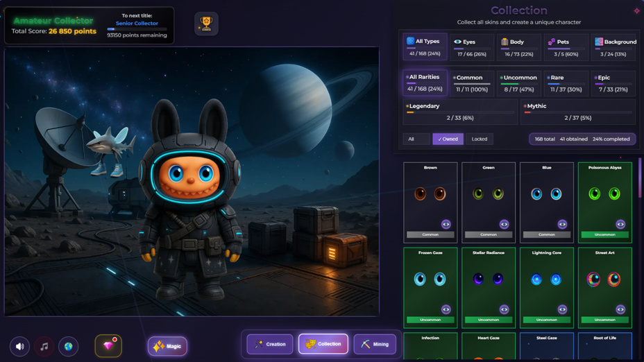The width and height of the screenshot is (644, 362).
Task: Open the Magic menu
Action: [x=167, y=346]
